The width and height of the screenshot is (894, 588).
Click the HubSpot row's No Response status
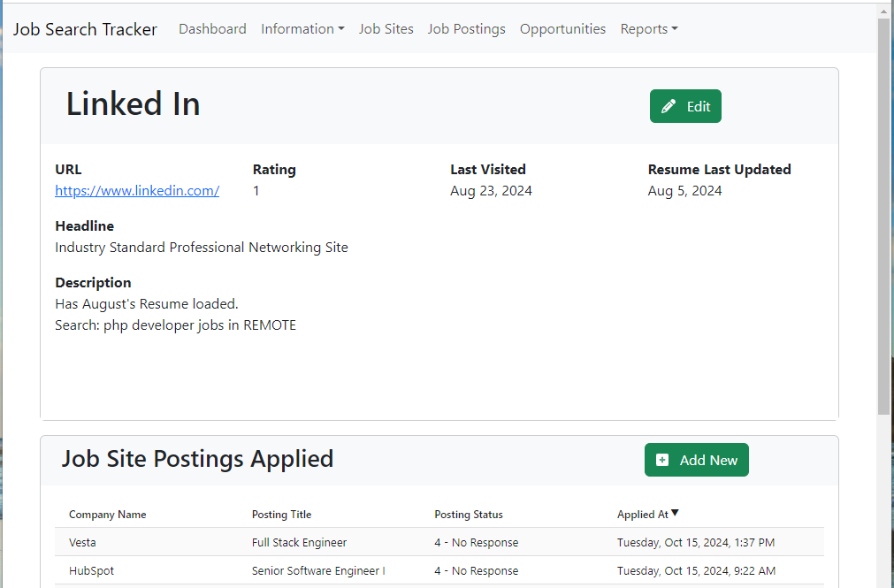click(x=476, y=571)
